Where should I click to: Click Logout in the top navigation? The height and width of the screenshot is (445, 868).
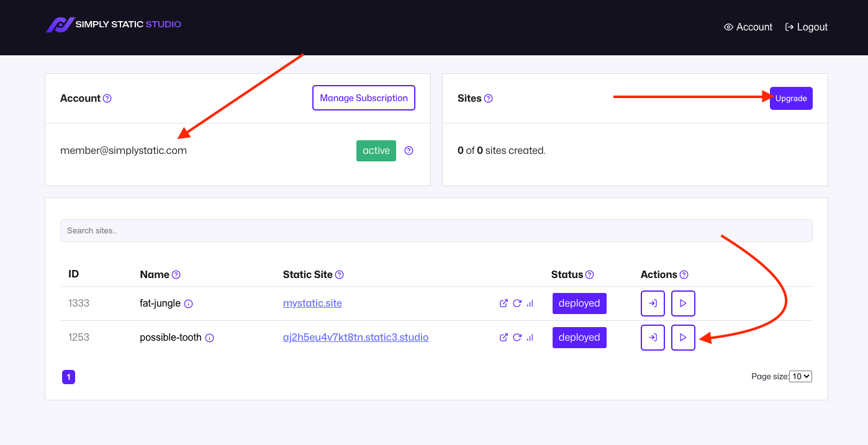[807, 27]
